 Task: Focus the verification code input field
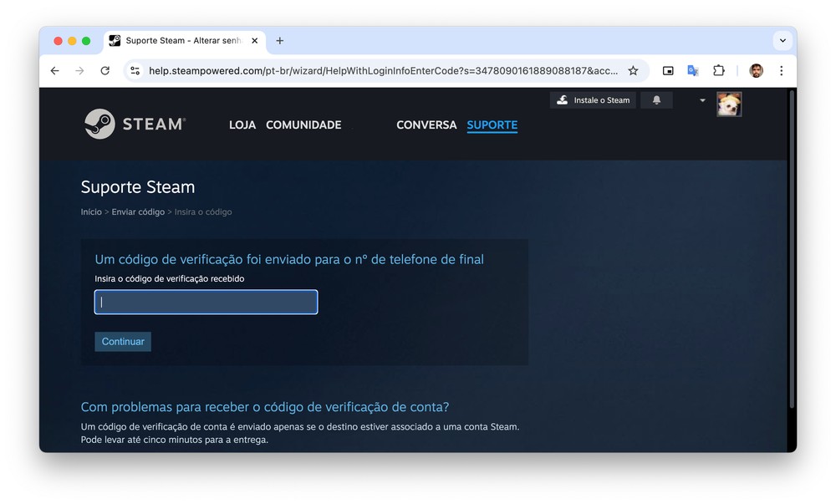206,302
